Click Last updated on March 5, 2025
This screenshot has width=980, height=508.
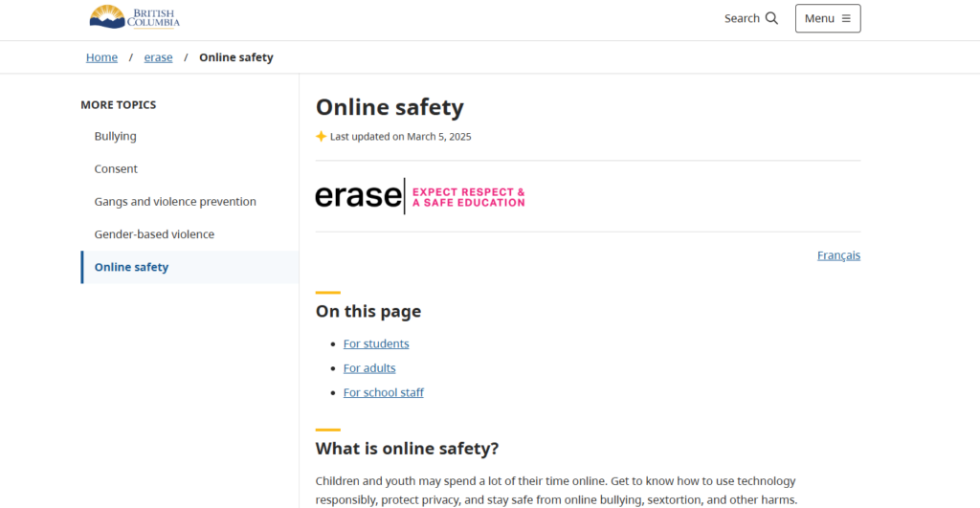pyautogui.click(x=401, y=136)
